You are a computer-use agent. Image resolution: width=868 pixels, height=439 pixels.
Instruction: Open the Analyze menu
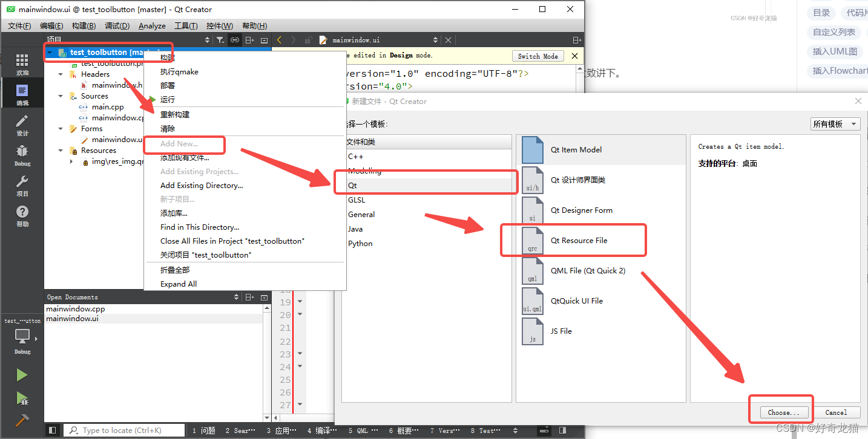coord(152,25)
